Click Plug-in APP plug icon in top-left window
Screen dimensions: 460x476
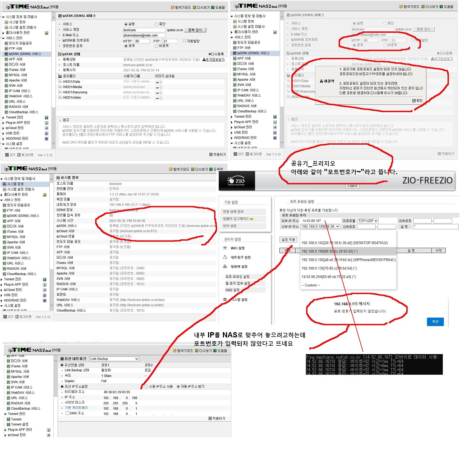[47, 123]
